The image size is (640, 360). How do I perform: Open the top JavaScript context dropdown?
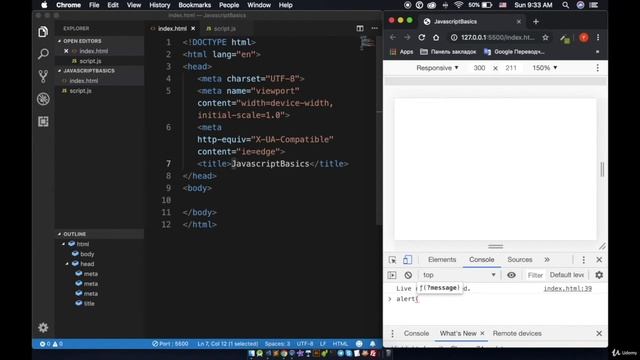(459, 275)
